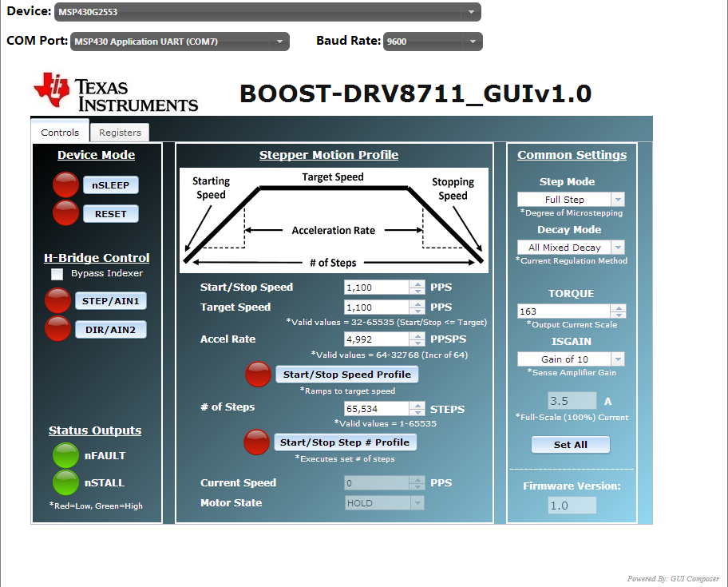Toggle the STEP/AIN1 button
Viewport: 728px width, 587px height.
[110, 301]
